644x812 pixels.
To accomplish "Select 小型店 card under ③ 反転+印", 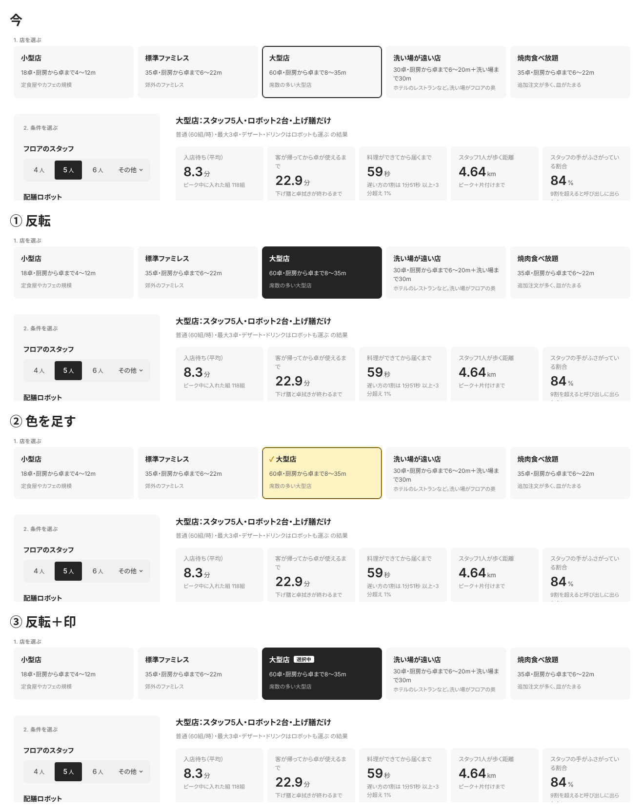I will point(74,674).
